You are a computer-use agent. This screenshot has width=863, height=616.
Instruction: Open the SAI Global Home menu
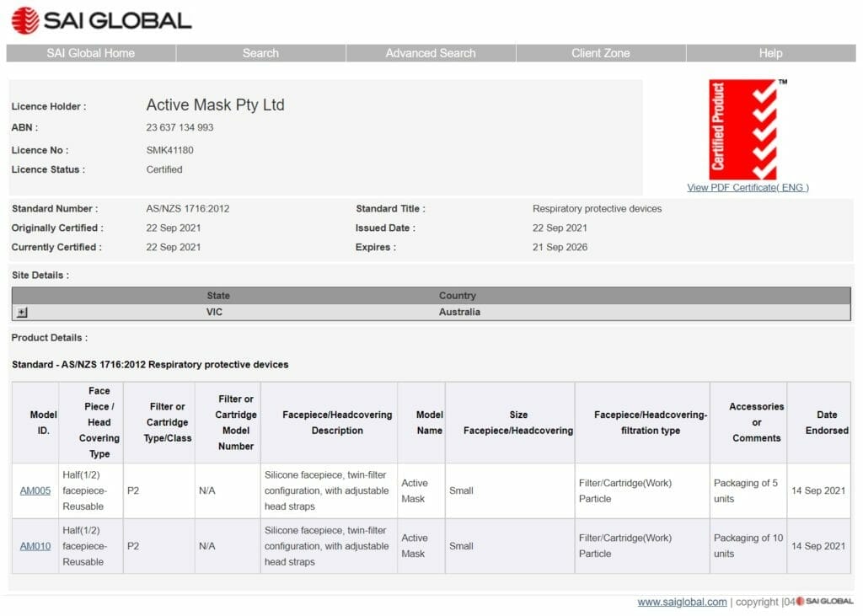pos(91,53)
